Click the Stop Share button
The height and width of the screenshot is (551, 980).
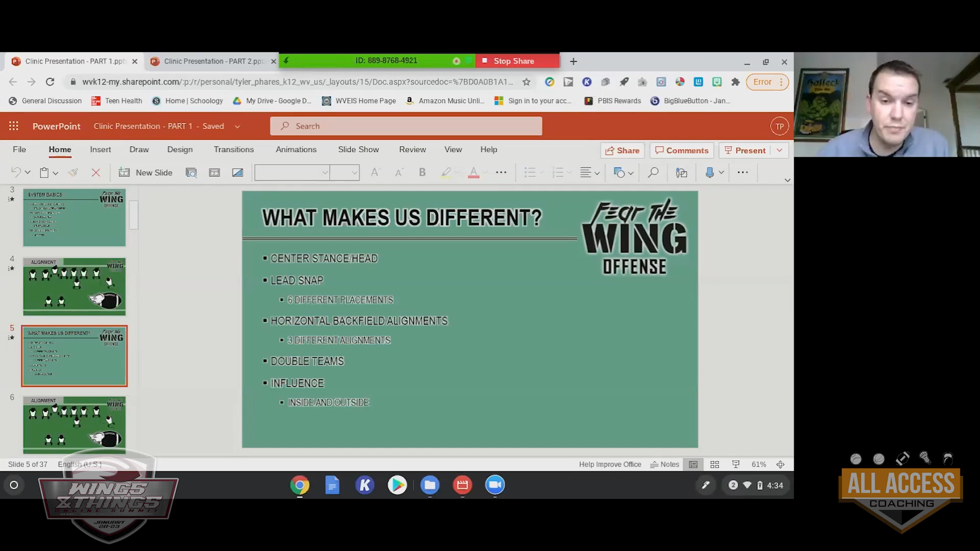pyautogui.click(x=513, y=61)
